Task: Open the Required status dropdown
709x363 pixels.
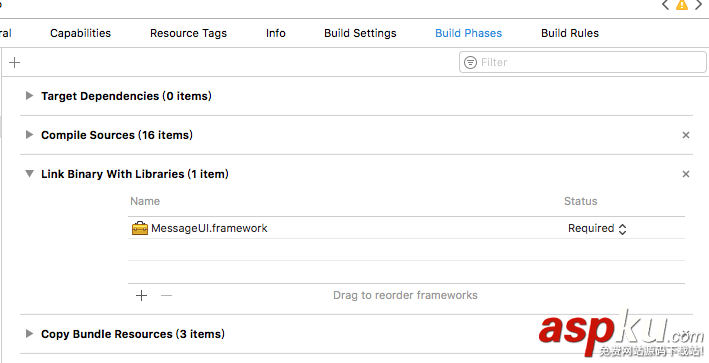Action: click(x=597, y=229)
